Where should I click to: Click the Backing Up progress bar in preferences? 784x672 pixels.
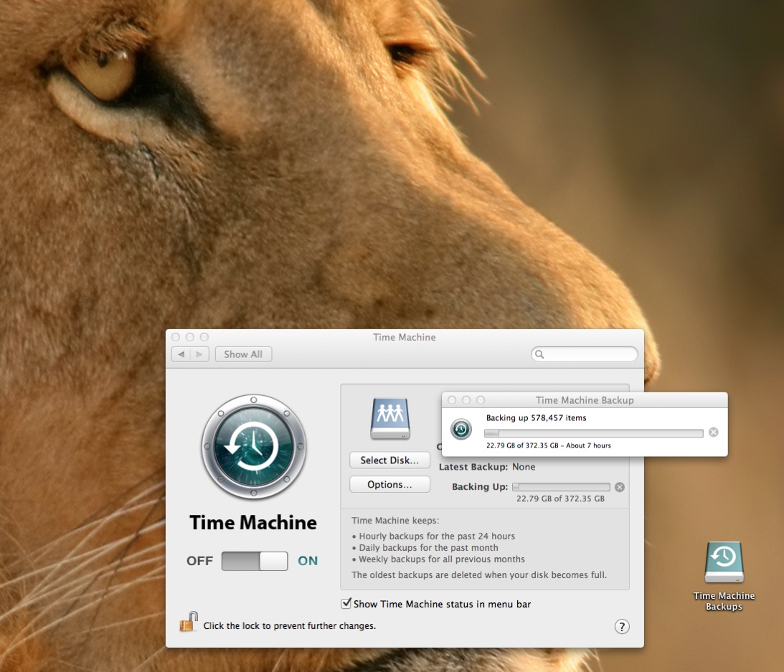pyautogui.click(x=561, y=487)
